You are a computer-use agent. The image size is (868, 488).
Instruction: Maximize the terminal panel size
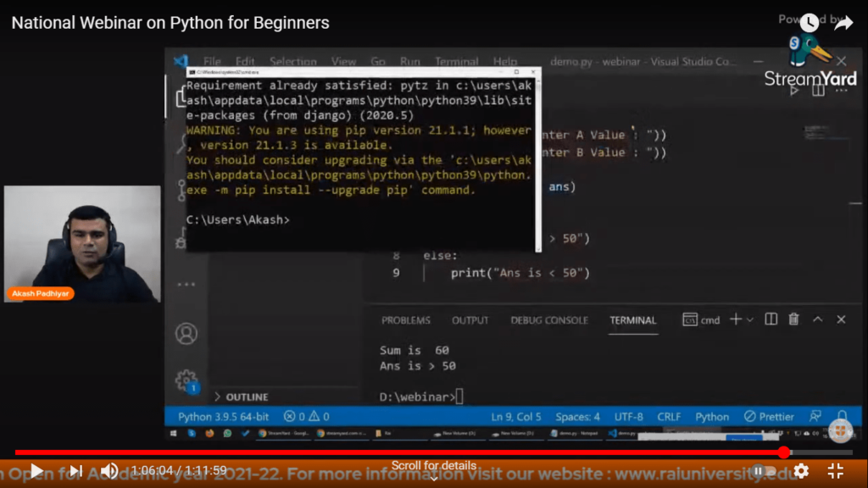pyautogui.click(x=818, y=319)
